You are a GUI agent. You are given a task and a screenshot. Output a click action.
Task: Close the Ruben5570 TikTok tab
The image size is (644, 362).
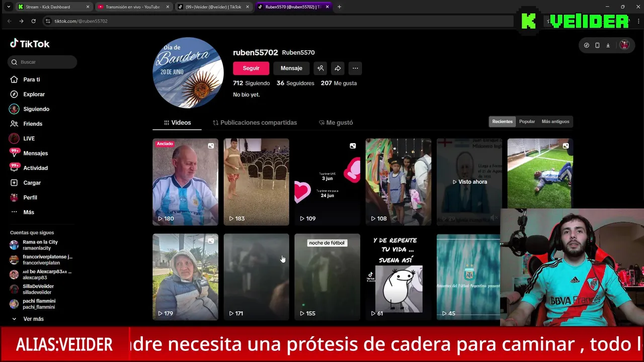click(x=328, y=7)
